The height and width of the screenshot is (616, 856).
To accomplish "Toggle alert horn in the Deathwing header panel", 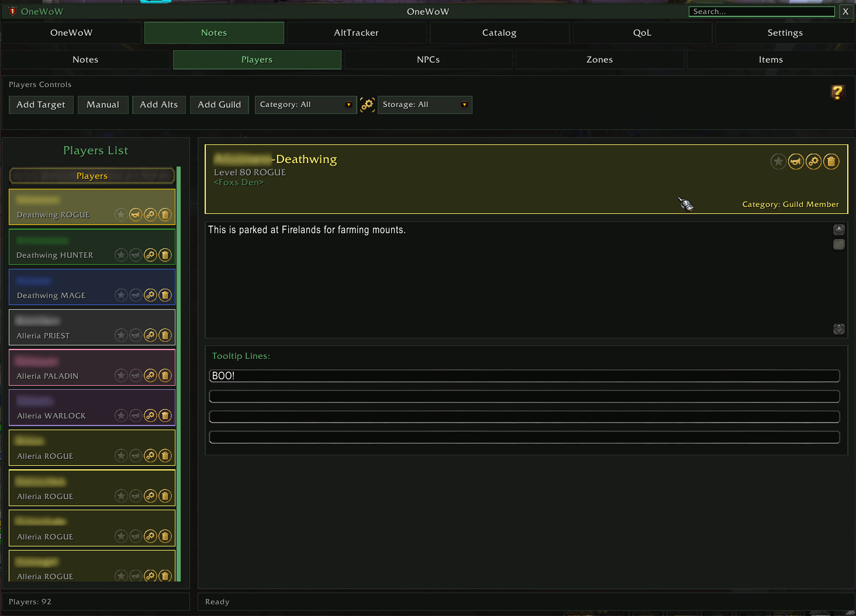I will coord(796,161).
